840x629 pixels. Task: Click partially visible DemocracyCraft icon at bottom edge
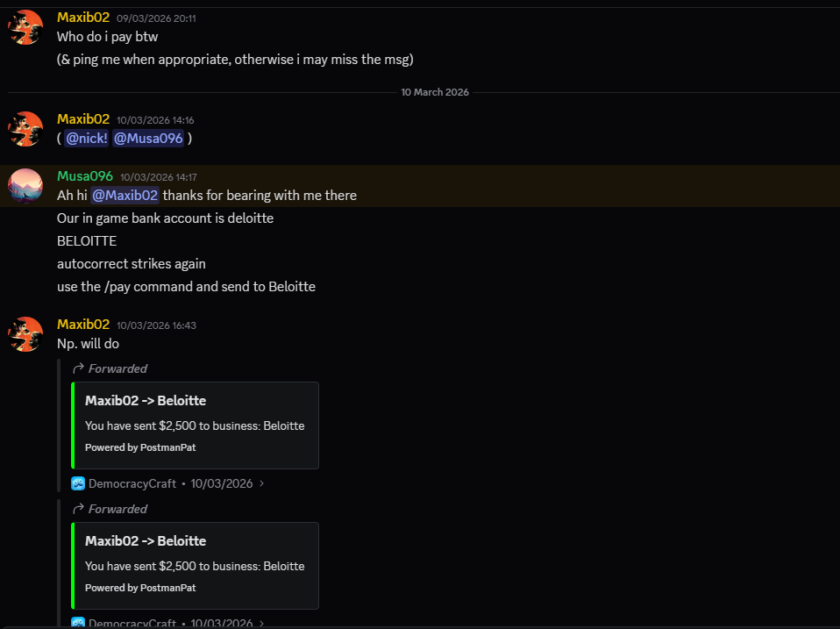(x=78, y=623)
